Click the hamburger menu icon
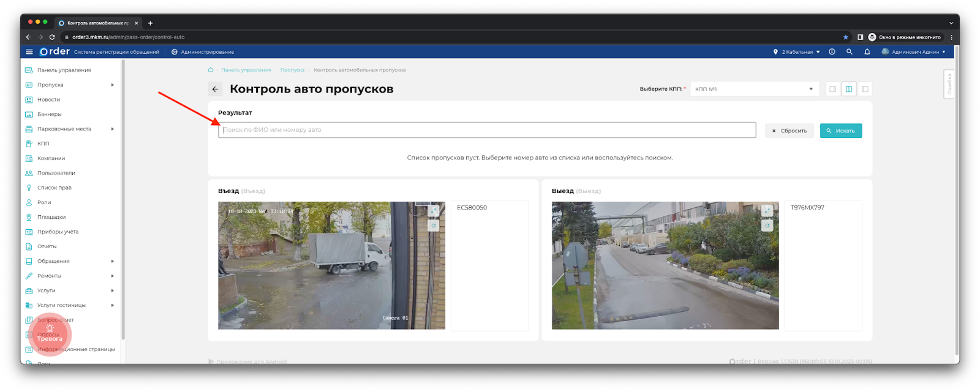 29,52
